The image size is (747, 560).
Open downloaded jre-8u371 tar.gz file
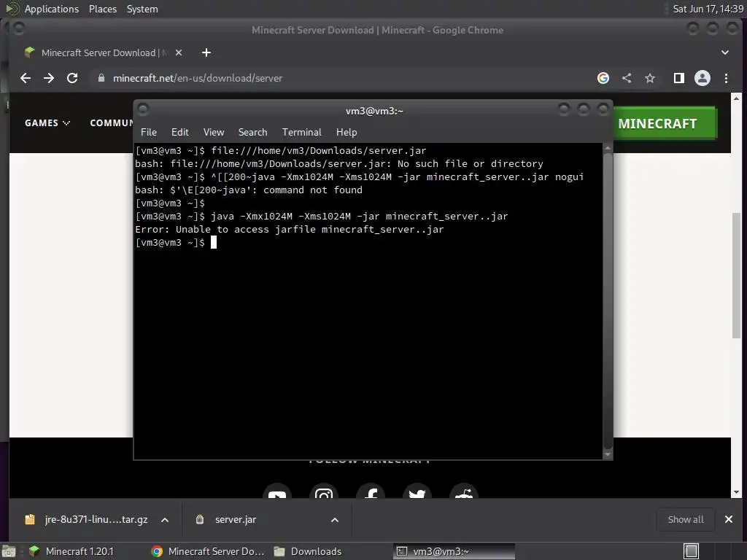pos(86,519)
